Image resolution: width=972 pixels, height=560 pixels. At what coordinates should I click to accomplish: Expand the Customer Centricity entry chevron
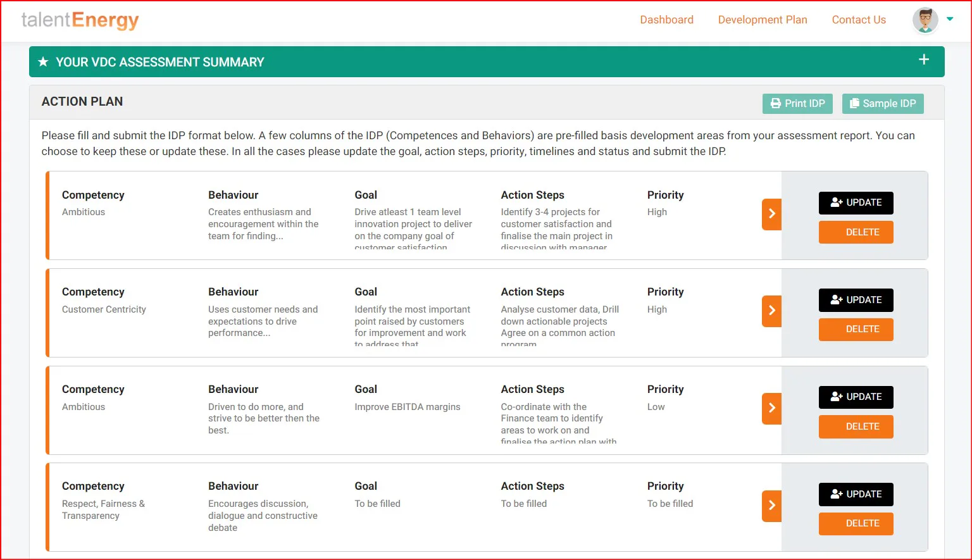(x=771, y=311)
